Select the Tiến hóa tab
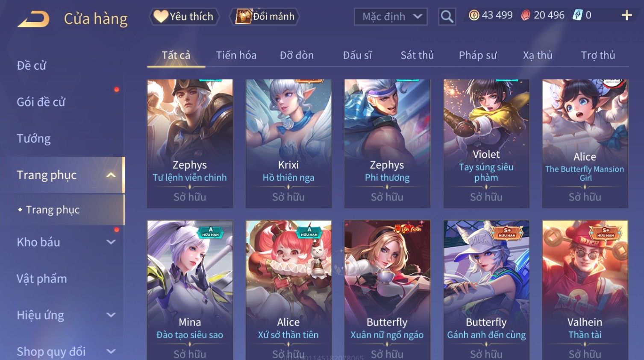 coord(236,55)
